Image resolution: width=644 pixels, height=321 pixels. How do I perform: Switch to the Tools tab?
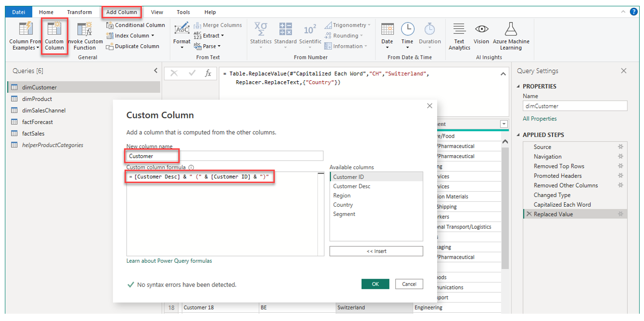tap(184, 12)
